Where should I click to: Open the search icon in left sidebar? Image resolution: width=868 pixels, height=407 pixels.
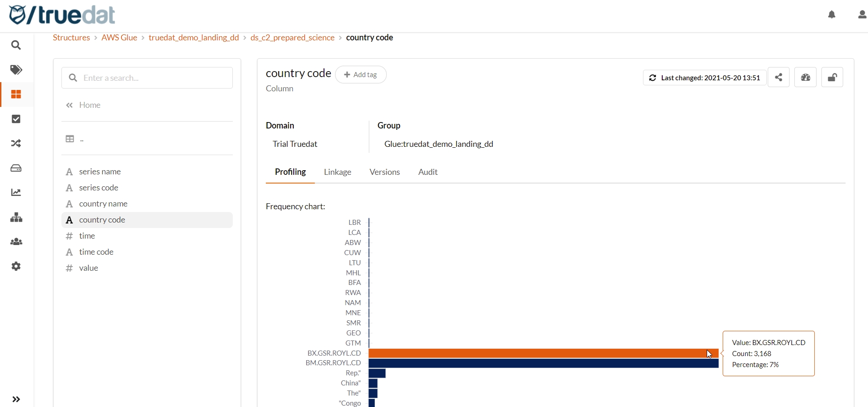pos(16,45)
